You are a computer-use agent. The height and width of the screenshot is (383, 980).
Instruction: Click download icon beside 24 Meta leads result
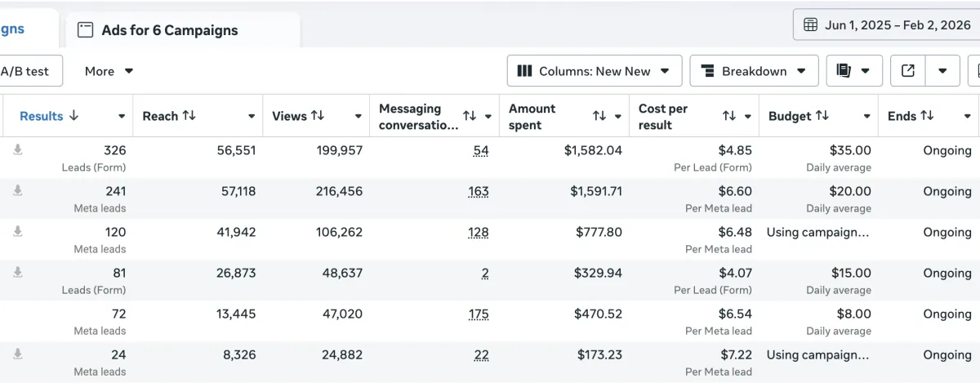pos(18,354)
